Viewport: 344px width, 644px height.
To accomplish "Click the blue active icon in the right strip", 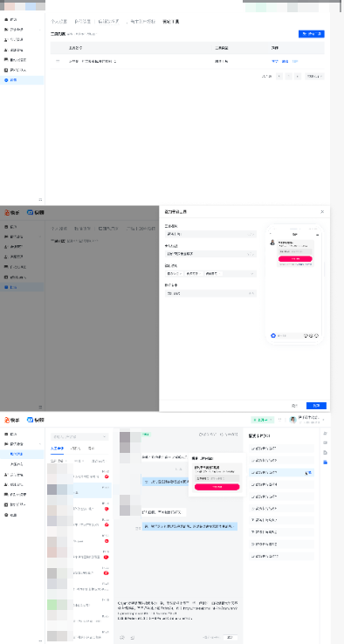I will 325,462.
